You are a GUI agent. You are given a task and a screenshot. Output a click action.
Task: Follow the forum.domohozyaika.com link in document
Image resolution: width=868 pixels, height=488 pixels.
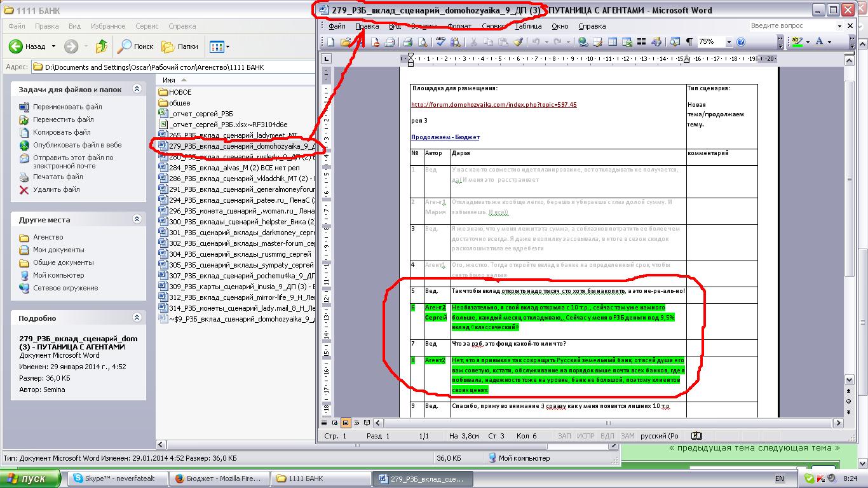click(x=494, y=105)
